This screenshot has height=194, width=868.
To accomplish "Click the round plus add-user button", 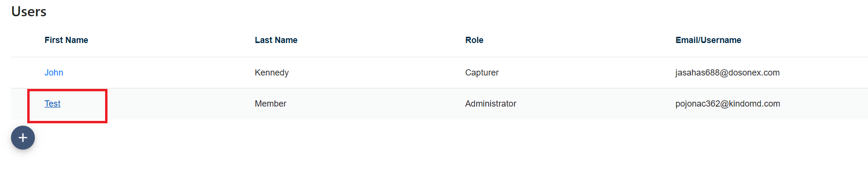I will coord(23,138).
